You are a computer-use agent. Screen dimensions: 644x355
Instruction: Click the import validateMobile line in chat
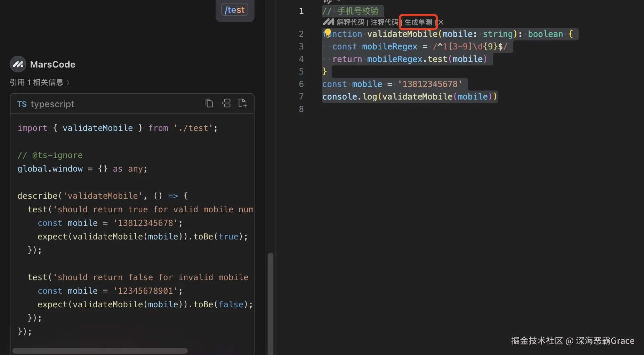pos(118,128)
